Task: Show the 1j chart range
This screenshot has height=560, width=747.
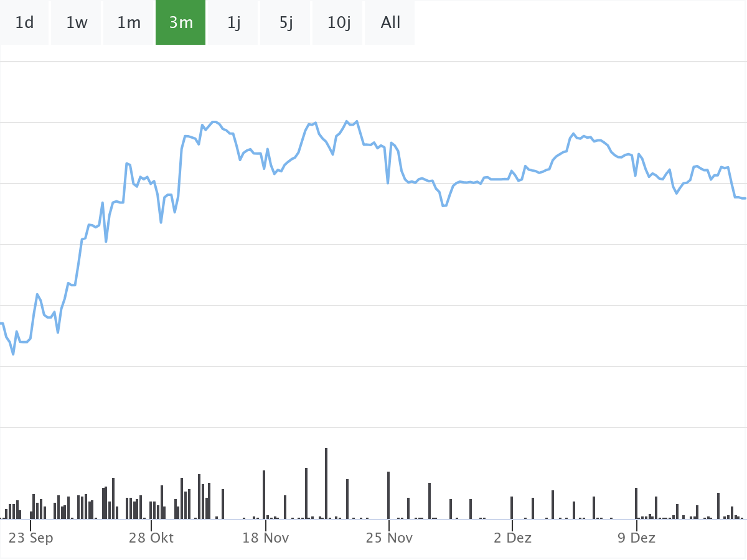Action: click(233, 23)
